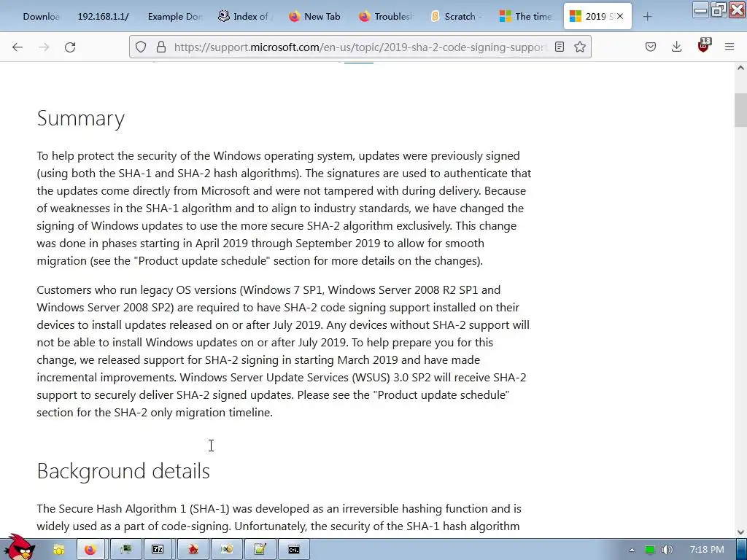Switch to the Downloads tab
The width and height of the screenshot is (747, 560).
coord(40,16)
